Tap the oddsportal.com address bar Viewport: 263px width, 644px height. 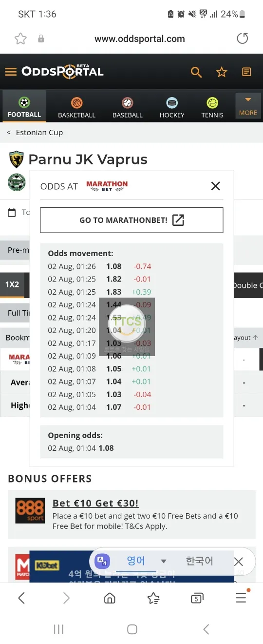(x=140, y=39)
